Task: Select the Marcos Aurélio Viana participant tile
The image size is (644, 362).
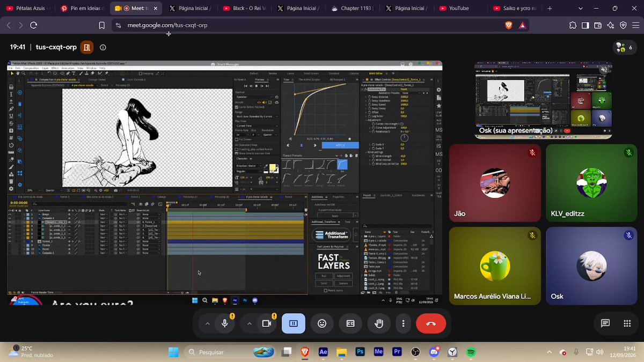Action: 495,266
